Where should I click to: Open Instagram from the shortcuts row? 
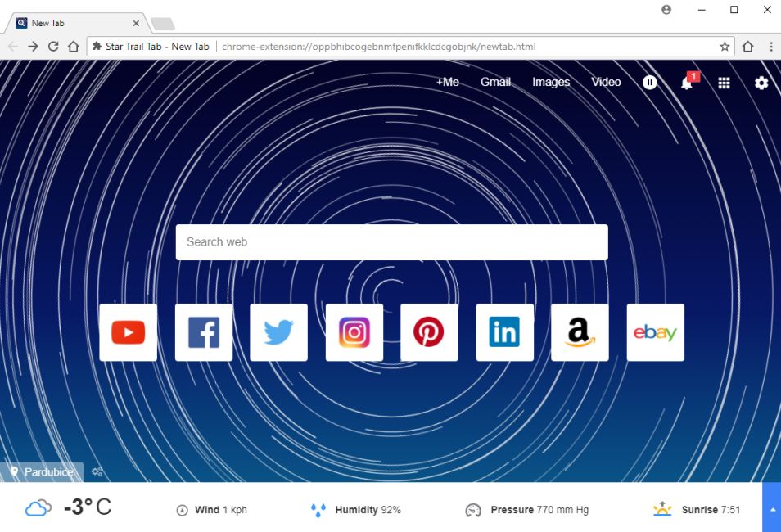coord(354,331)
